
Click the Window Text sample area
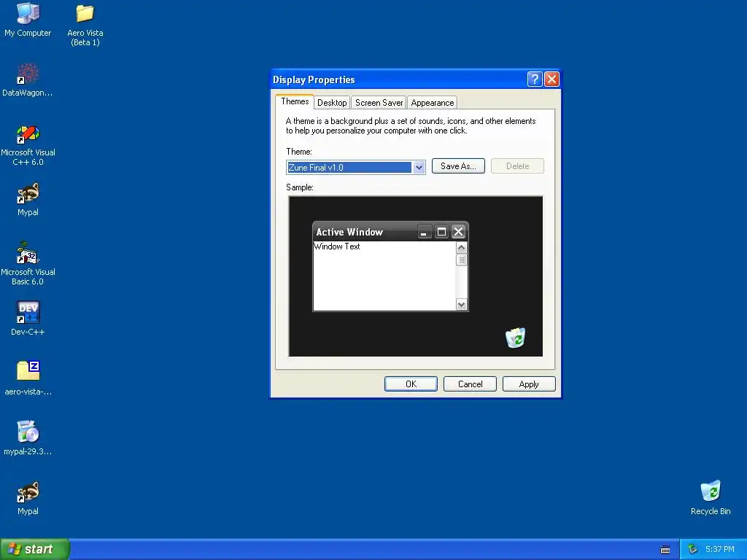pos(337,246)
